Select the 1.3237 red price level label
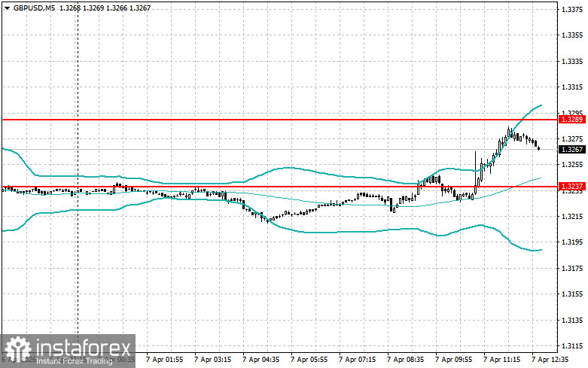Image resolution: width=588 pixels, height=368 pixels. point(572,186)
